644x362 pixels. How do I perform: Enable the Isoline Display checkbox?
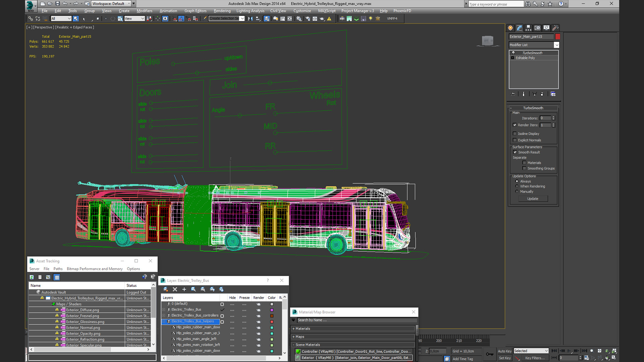pos(515,134)
